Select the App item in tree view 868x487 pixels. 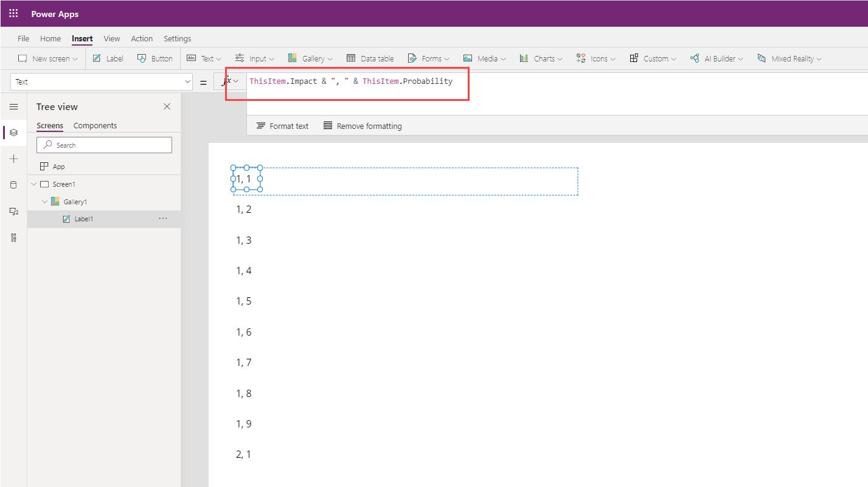pyautogui.click(x=58, y=166)
